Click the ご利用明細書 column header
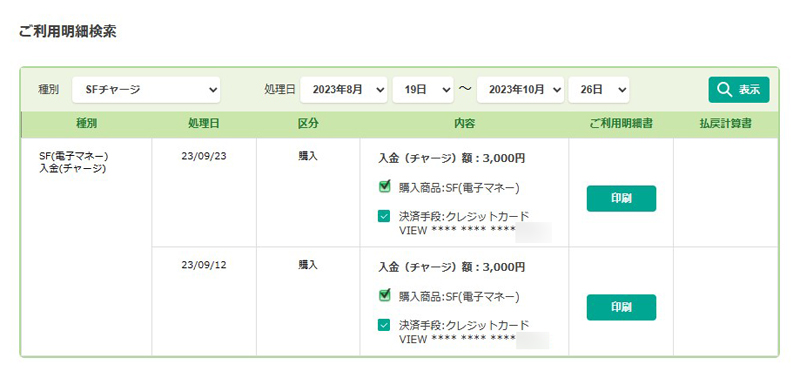The image size is (800, 378). point(621,124)
